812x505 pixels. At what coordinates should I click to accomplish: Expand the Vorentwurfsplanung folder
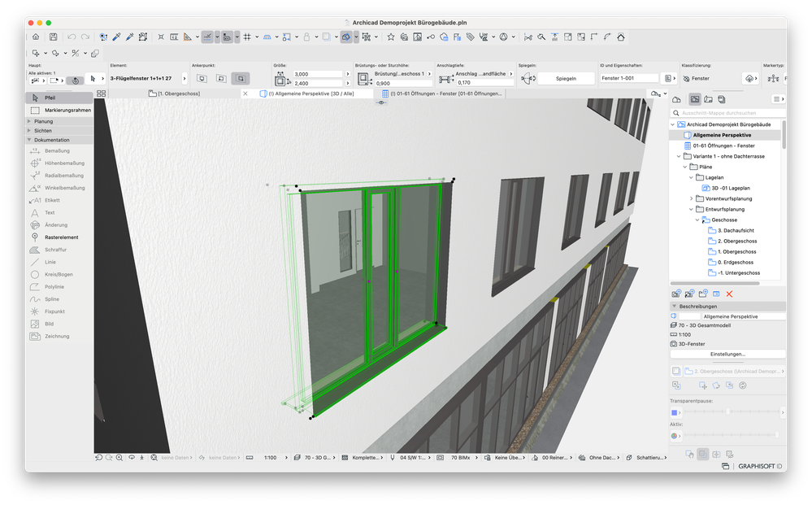[692, 199]
